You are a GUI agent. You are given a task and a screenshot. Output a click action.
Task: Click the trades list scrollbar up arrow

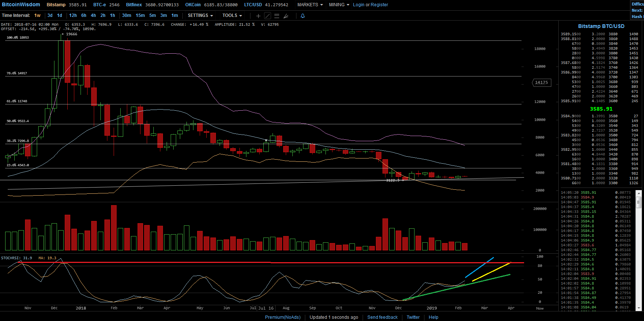(639, 193)
